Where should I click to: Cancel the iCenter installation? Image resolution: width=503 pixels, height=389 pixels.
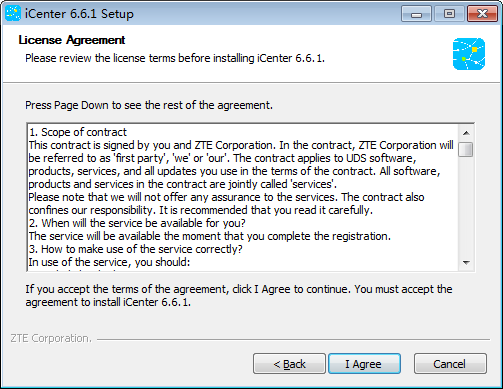pyautogui.click(x=450, y=364)
